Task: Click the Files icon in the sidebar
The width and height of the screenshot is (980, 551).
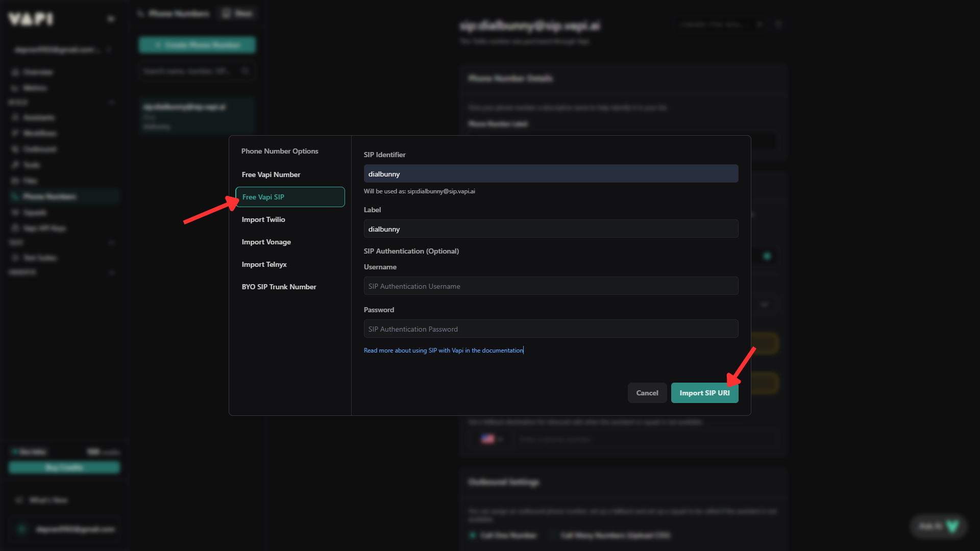Action: click(15, 181)
